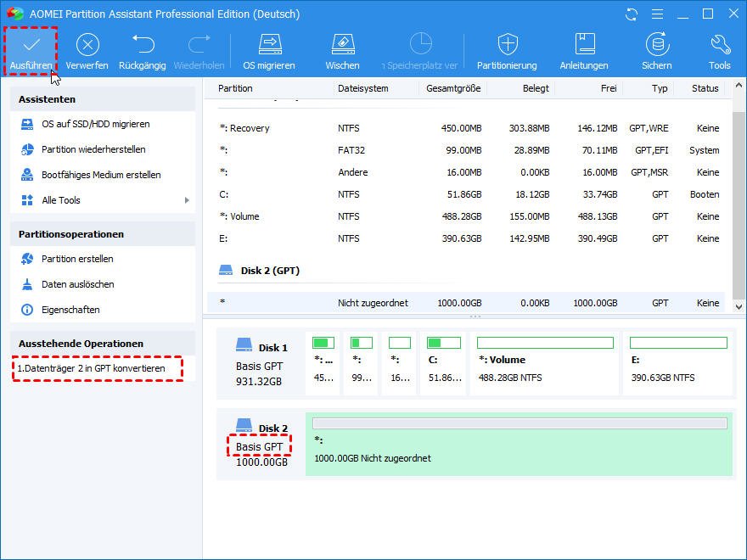Click Bootfähiges Medium erstellen
747x560 pixels.
coord(101,175)
